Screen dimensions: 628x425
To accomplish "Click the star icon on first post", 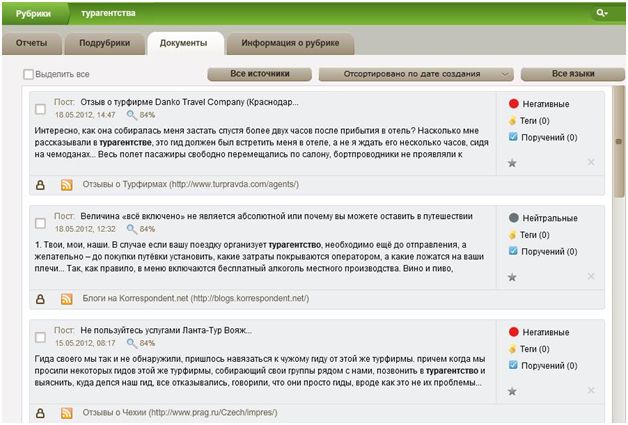I will (x=512, y=162).
